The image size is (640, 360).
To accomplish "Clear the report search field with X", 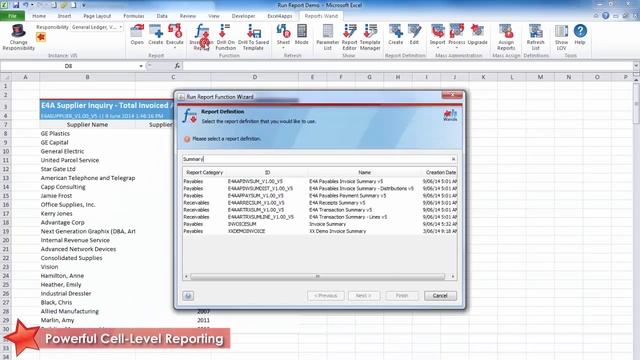I will (453, 159).
